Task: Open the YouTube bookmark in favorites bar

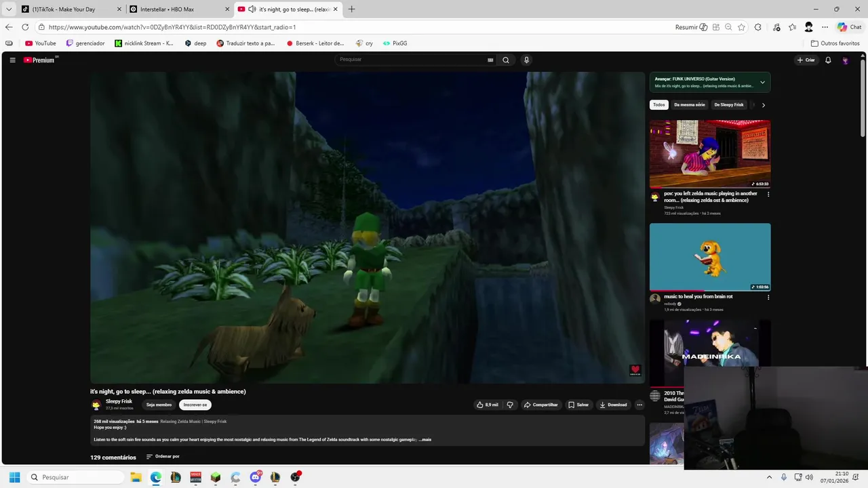Action: [x=41, y=43]
